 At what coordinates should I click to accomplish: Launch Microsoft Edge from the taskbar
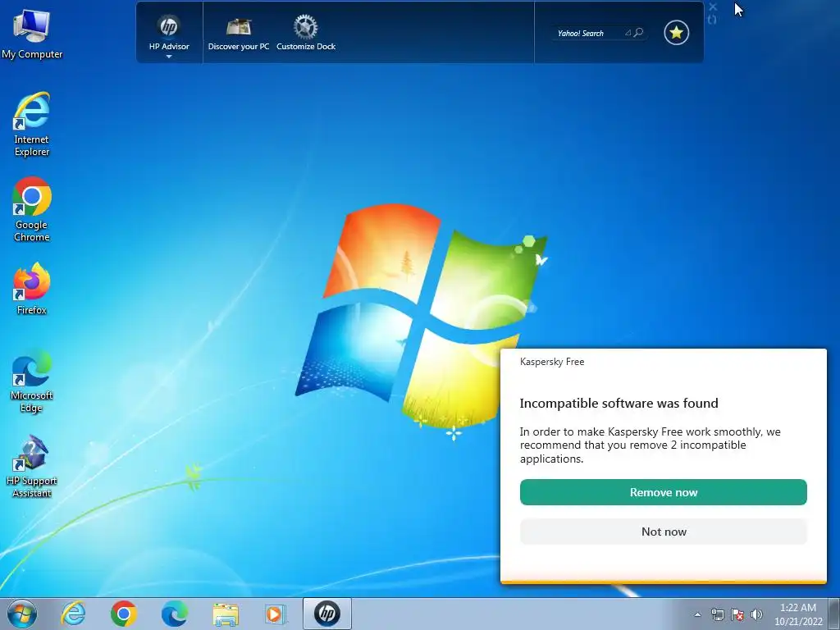174,614
